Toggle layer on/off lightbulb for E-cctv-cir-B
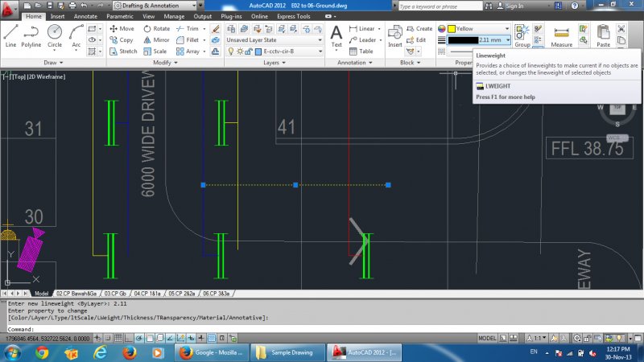This screenshot has height=362, width=644. point(231,51)
